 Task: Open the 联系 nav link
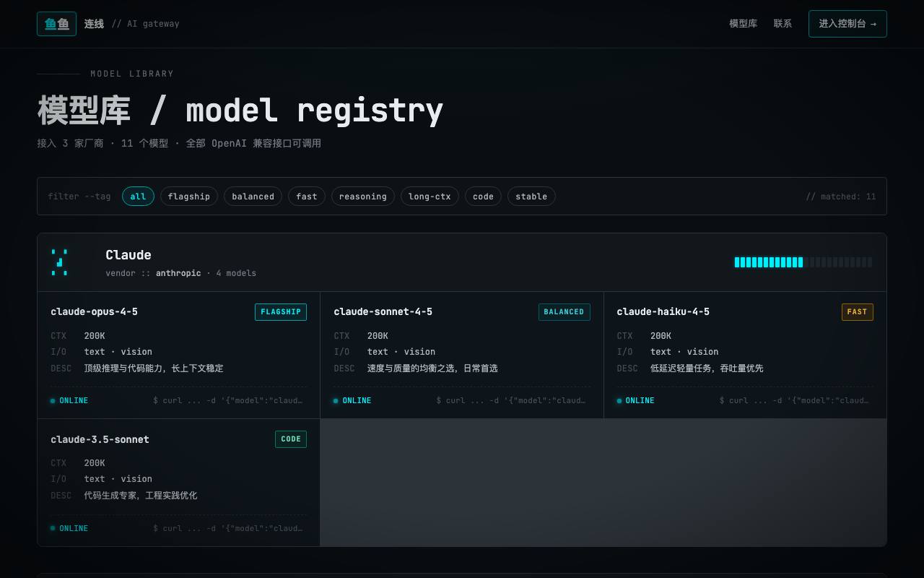[783, 24]
